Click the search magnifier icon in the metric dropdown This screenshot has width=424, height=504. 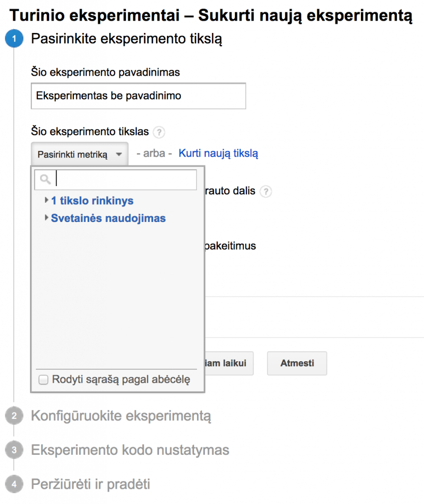click(x=45, y=179)
